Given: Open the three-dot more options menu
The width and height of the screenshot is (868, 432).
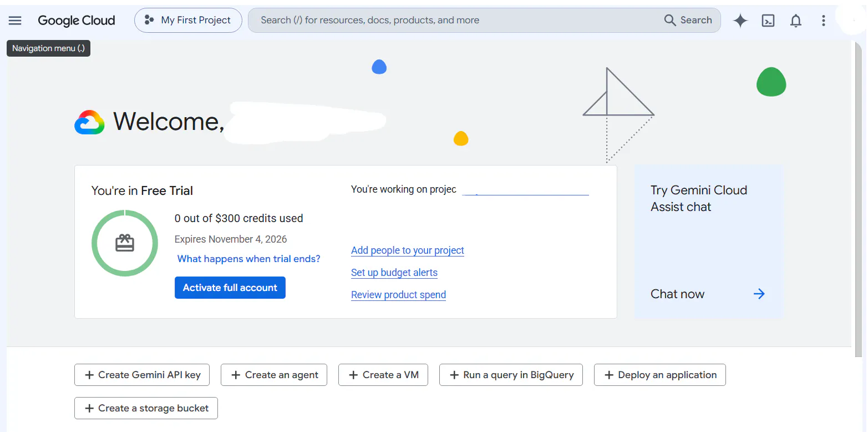Looking at the screenshot, I should pyautogui.click(x=824, y=21).
